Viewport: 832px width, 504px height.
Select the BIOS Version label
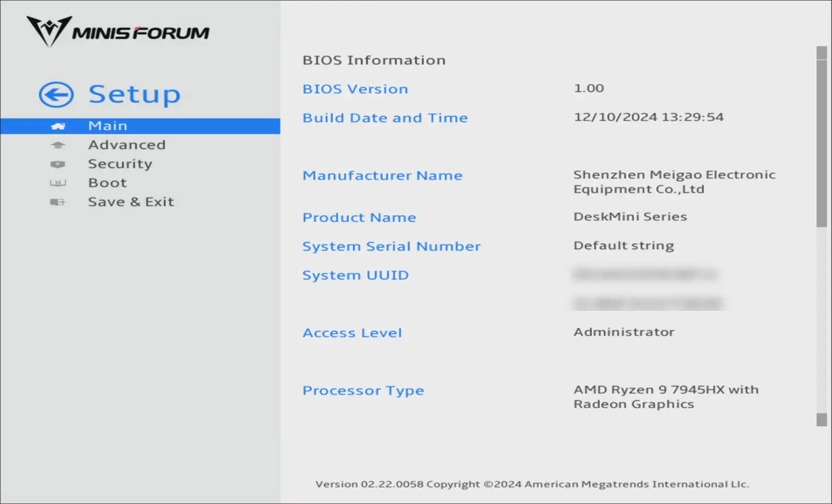355,89
